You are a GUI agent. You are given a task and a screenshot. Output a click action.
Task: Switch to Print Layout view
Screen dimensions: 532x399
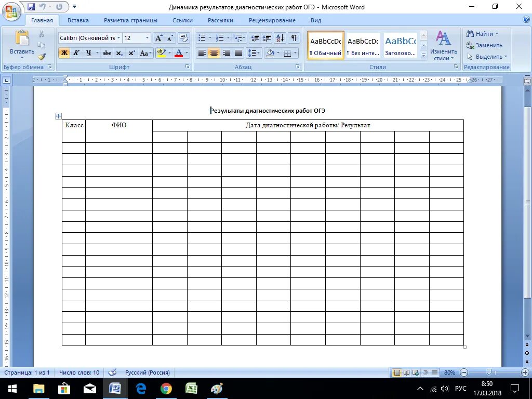[x=396, y=373]
